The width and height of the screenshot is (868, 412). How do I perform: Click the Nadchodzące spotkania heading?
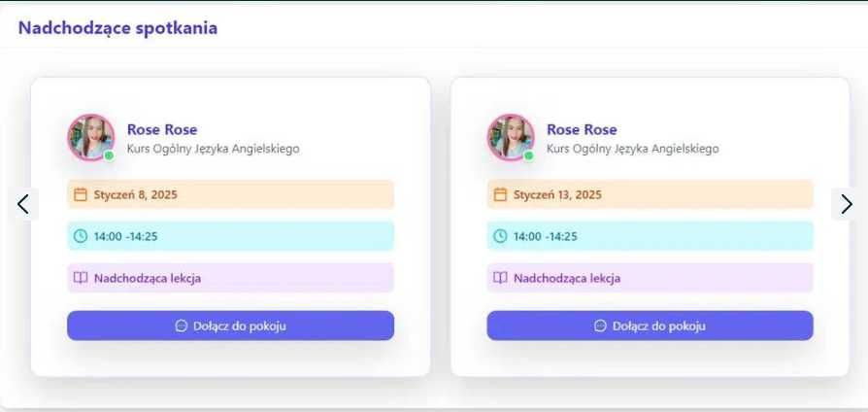(117, 27)
